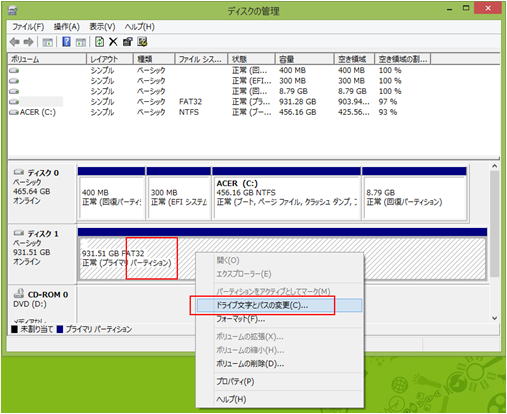Close the Disk Management window
Screen dimensions: 507x414
[488, 8]
